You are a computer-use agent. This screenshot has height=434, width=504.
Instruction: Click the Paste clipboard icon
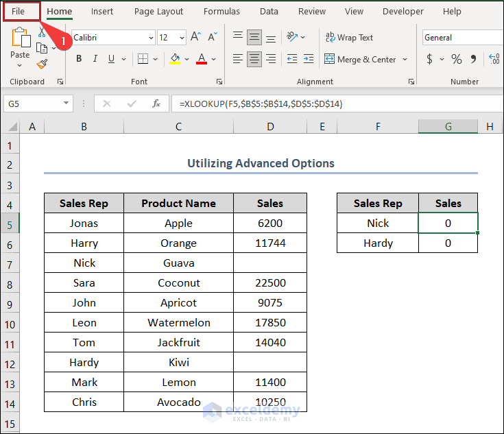(x=21, y=38)
